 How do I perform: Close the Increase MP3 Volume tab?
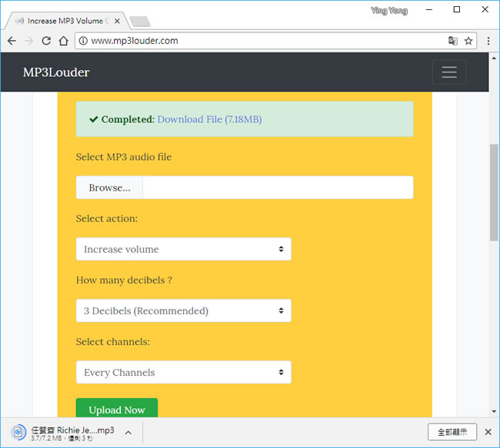click(x=117, y=21)
